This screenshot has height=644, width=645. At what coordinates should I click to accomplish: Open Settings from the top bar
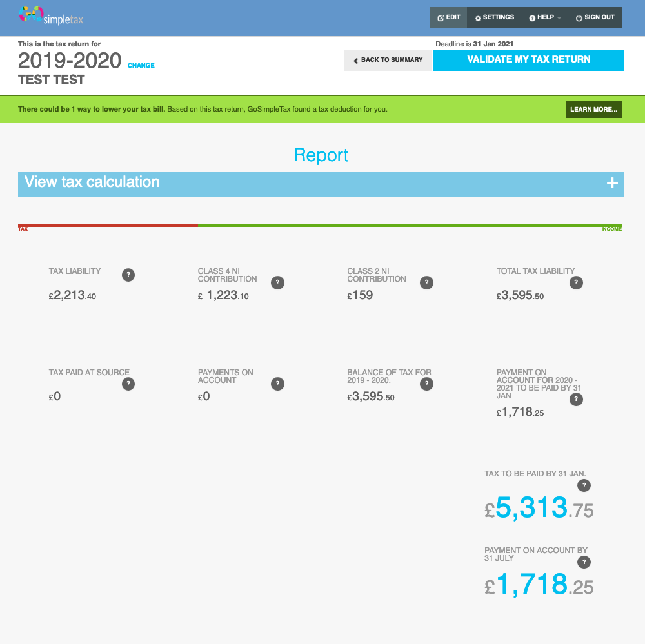tap(495, 17)
